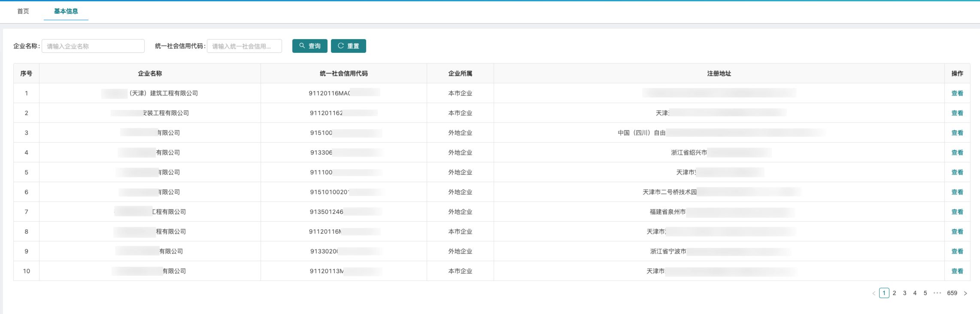Open 查看 link in row 7
The height and width of the screenshot is (314, 980).
coord(957,212)
